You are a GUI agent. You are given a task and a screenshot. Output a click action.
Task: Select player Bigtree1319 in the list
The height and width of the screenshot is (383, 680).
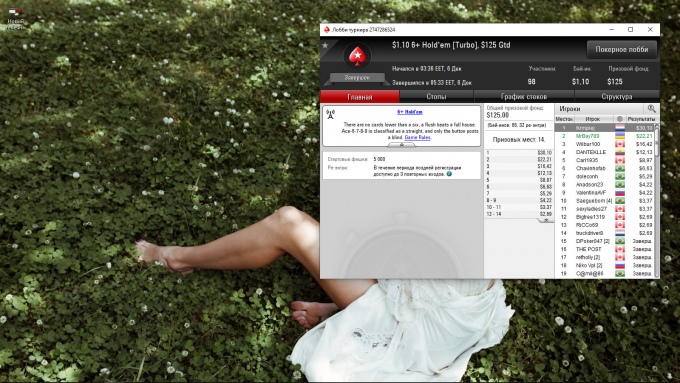click(x=604, y=217)
